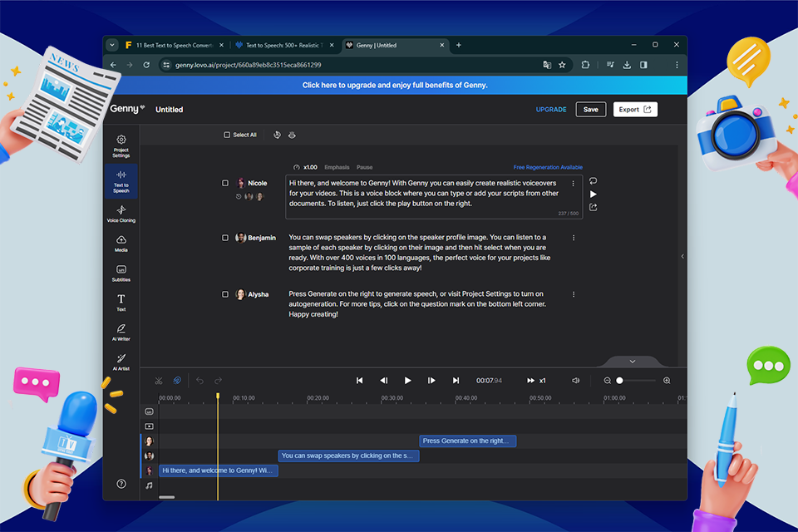
Task: Click the Save button
Action: click(x=590, y=110)
